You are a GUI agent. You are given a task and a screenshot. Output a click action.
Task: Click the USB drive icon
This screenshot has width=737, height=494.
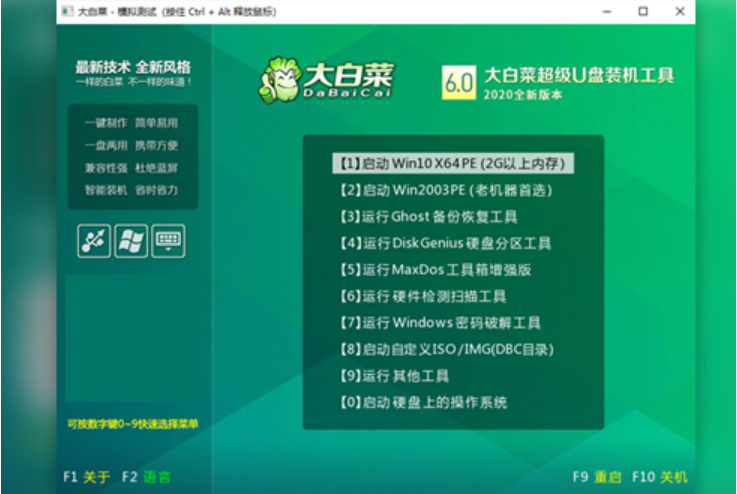(x=94, y=241)
